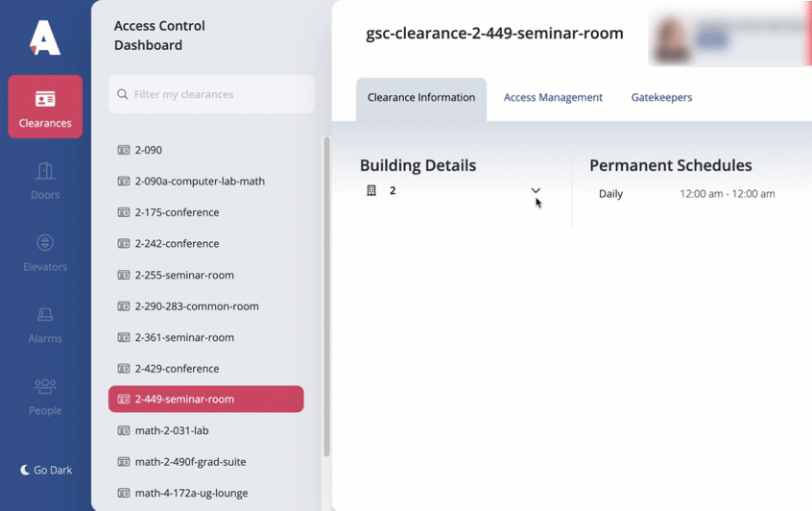Open the People section icon

point(45,386)
